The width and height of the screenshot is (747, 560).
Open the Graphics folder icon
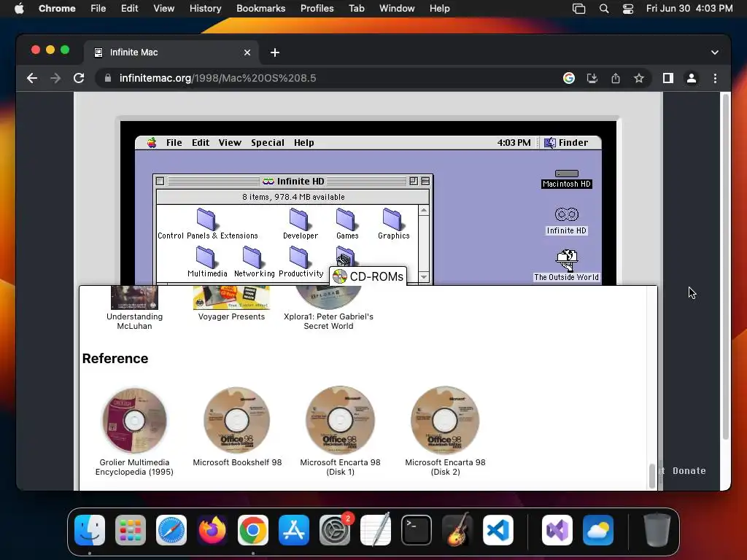pos(392,219)
